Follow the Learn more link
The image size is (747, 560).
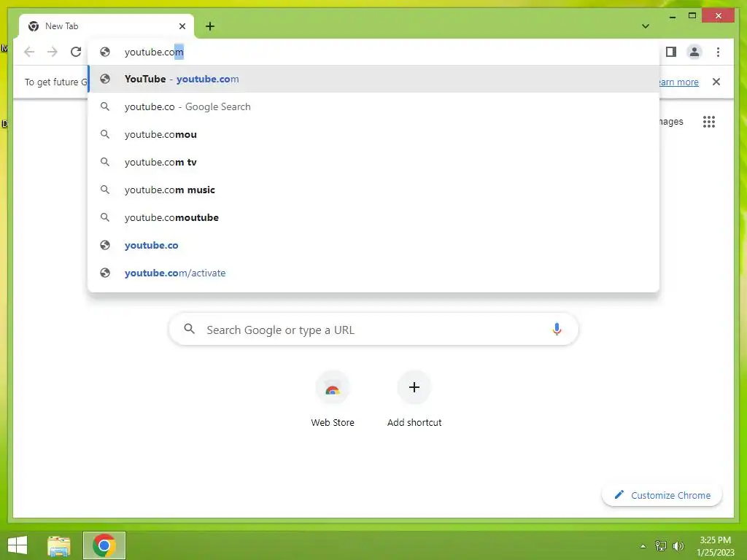[679, 82]
